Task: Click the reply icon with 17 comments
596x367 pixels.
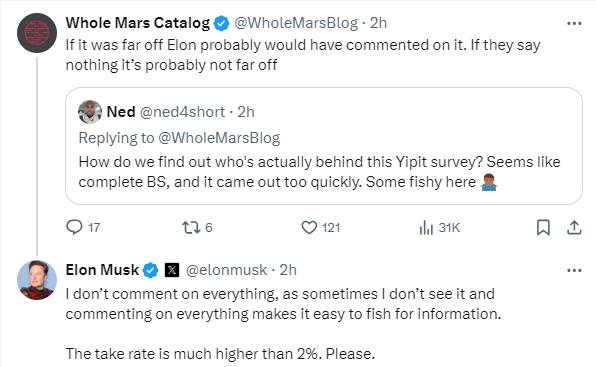Action: 74,227
